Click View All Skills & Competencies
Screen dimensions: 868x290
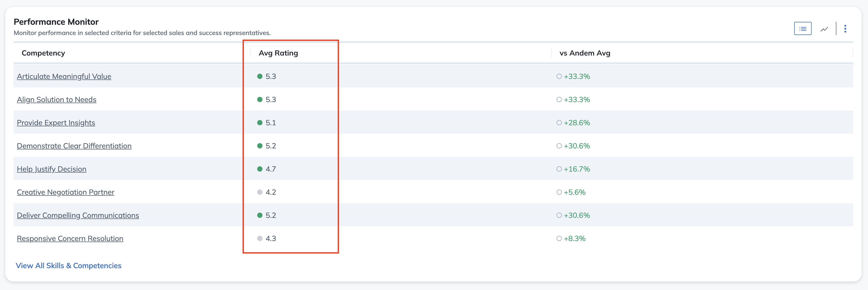click(x=69, y=266)
